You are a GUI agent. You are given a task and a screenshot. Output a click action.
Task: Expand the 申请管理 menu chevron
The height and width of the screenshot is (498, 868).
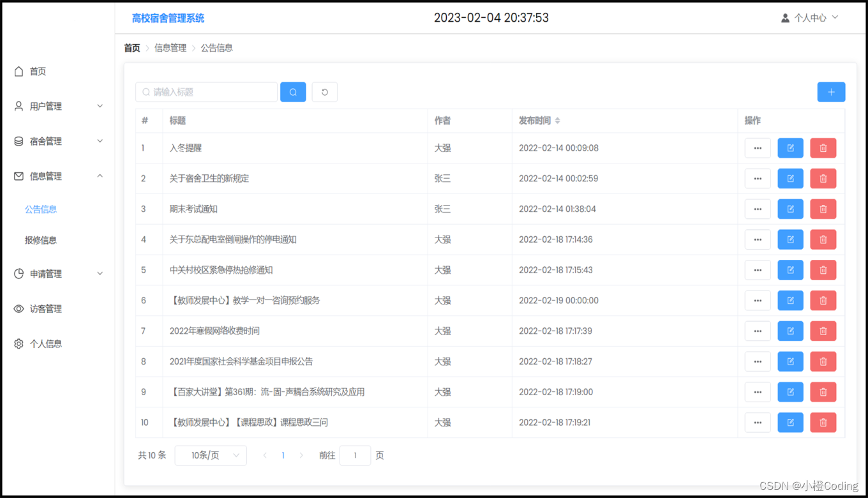(x=100, y=273)
